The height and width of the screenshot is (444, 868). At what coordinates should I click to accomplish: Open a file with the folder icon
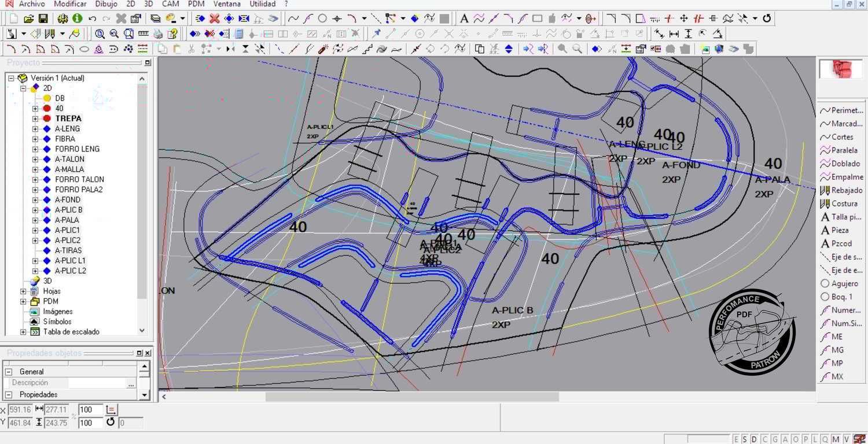[30, 18]
